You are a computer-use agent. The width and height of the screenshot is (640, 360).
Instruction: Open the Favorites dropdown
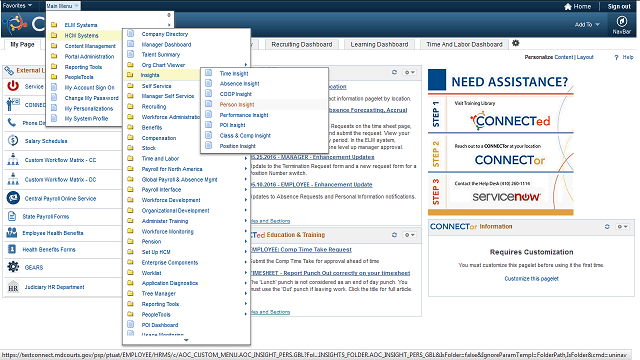[17, 6]
